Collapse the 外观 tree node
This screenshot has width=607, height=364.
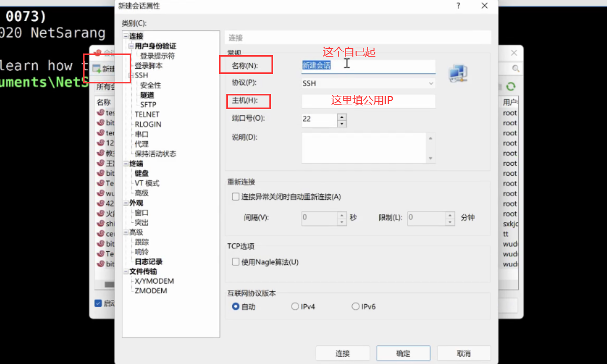pos(126,202)
